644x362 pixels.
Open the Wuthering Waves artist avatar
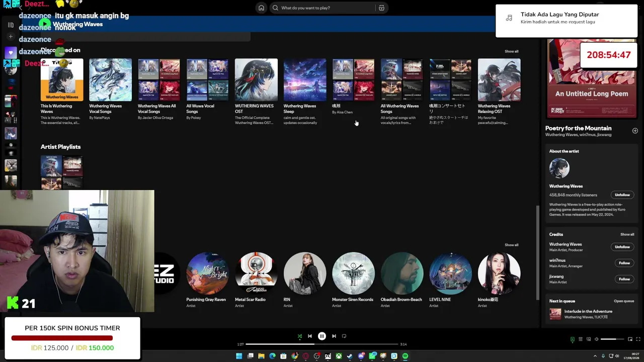click(559, 168)
